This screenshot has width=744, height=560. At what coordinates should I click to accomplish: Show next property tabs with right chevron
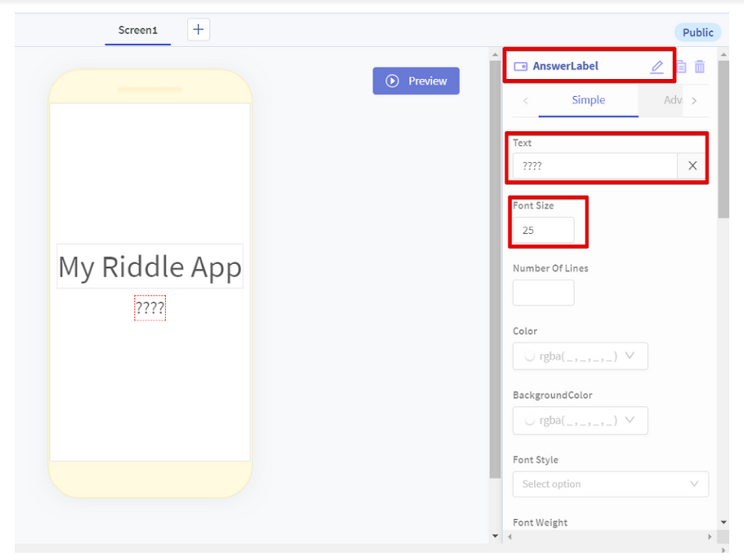click(694, 101)
